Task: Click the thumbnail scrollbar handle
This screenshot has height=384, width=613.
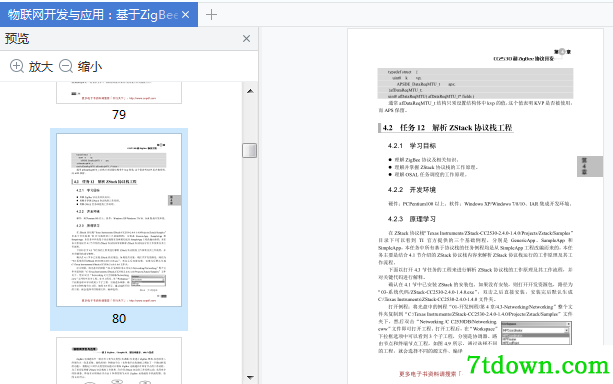Action: pos(249,151)
